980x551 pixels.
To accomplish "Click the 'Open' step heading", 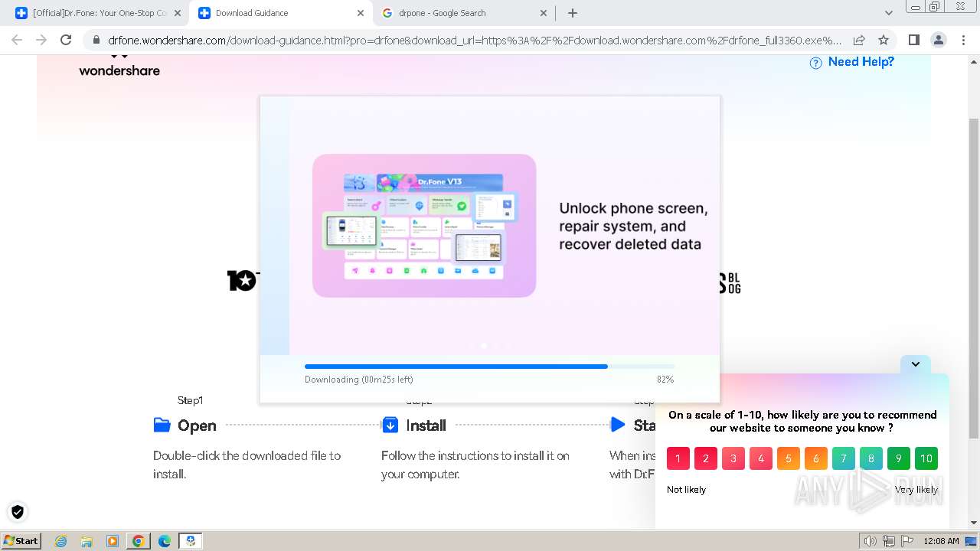I will [x=197, y=425].
